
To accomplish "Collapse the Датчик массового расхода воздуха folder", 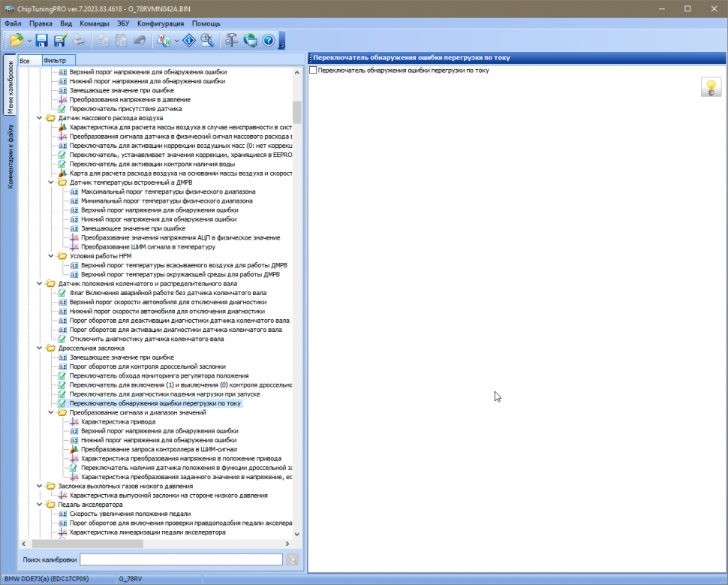I will 41,118.
